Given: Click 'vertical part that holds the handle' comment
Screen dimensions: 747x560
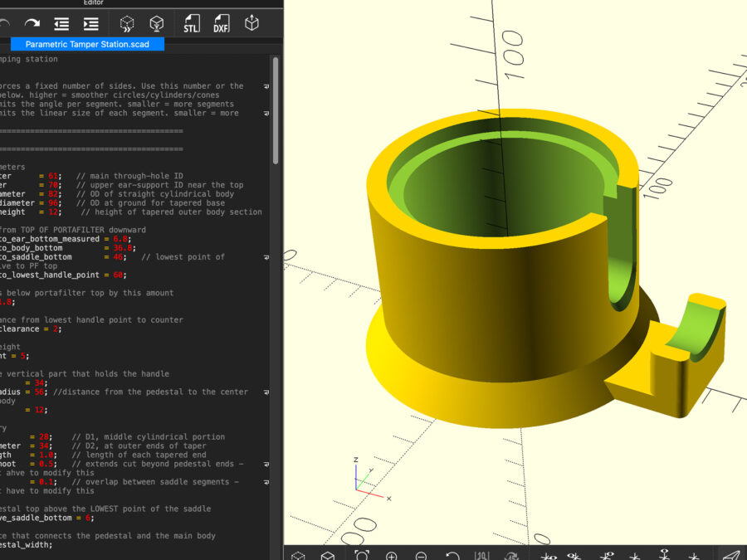Looking at the screenshot, I should coord(88,374).
